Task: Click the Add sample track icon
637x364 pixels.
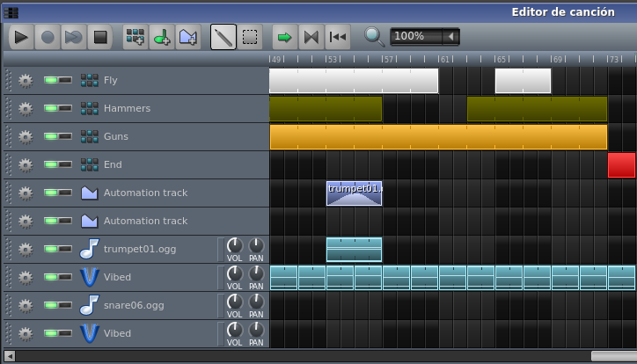Action: [x=161, y=37]
